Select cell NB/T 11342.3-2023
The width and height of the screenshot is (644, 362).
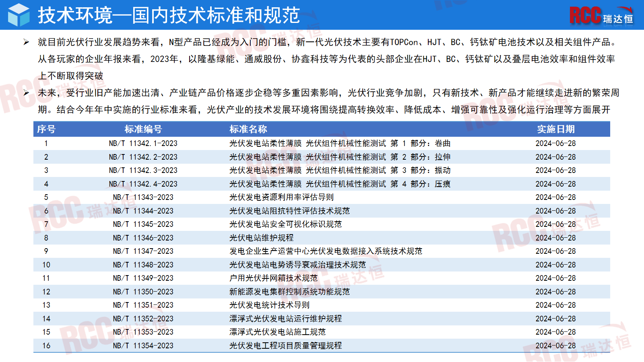pyautogui.click(x=143, y=171)
